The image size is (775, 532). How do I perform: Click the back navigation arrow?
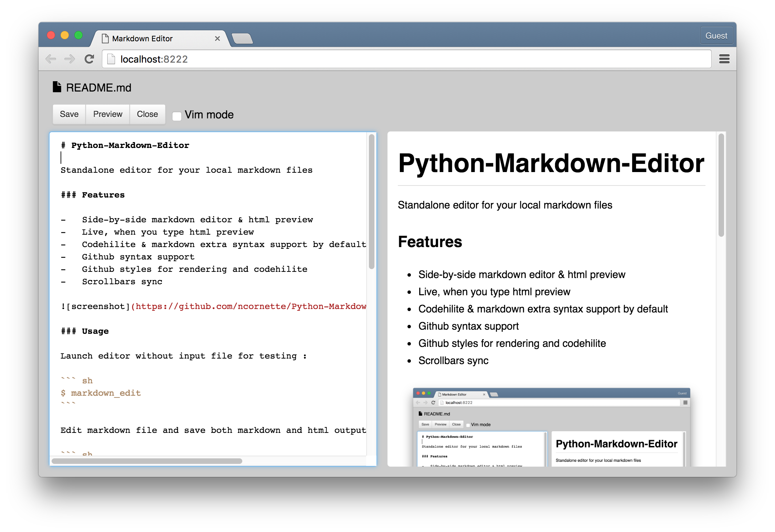click(x=51, y=59)
